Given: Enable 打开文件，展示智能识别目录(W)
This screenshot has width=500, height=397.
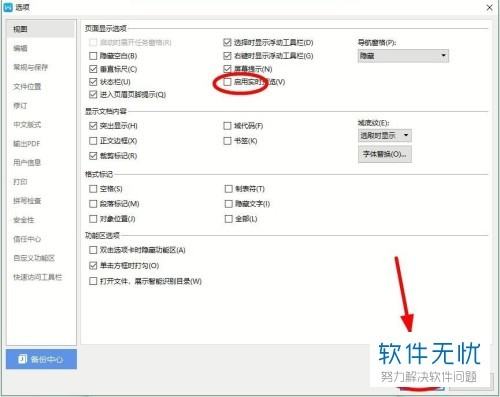Looking at the screenshot, I should [x=93, y=281].
